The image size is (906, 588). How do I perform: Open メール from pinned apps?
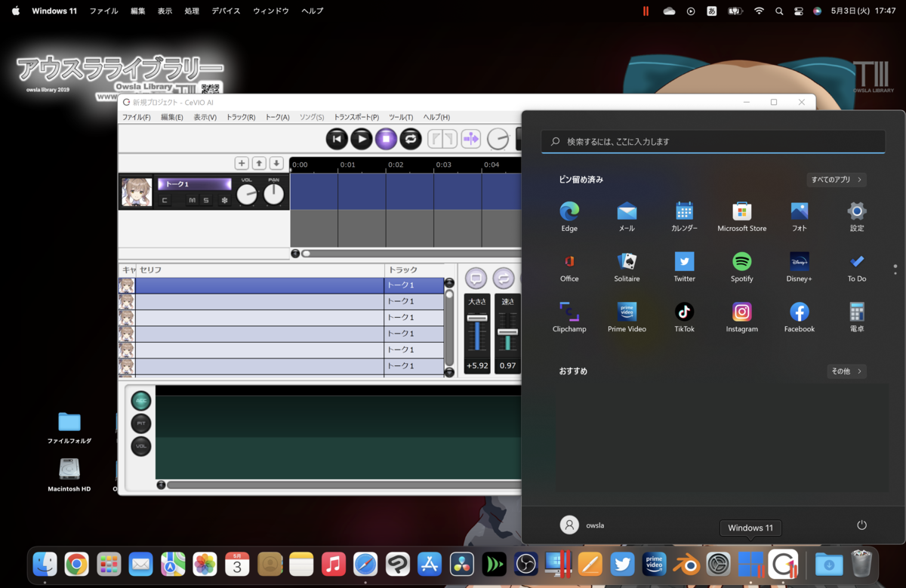point(627,216)
